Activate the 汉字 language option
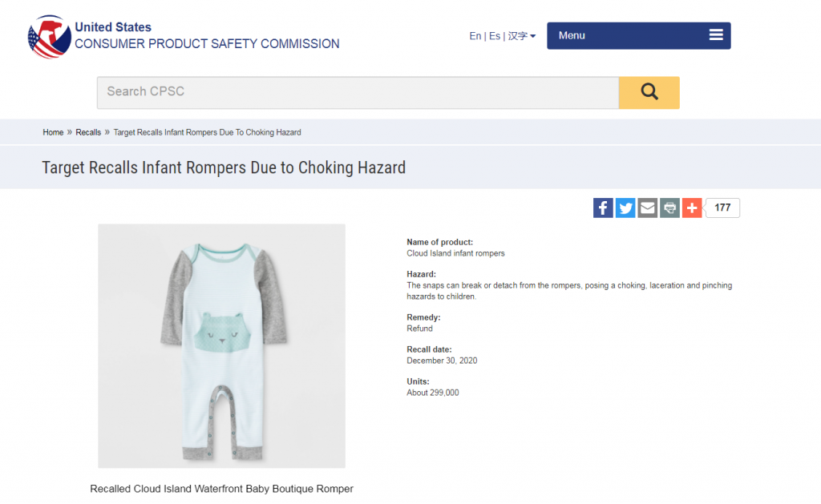 (x=515, y=35)
